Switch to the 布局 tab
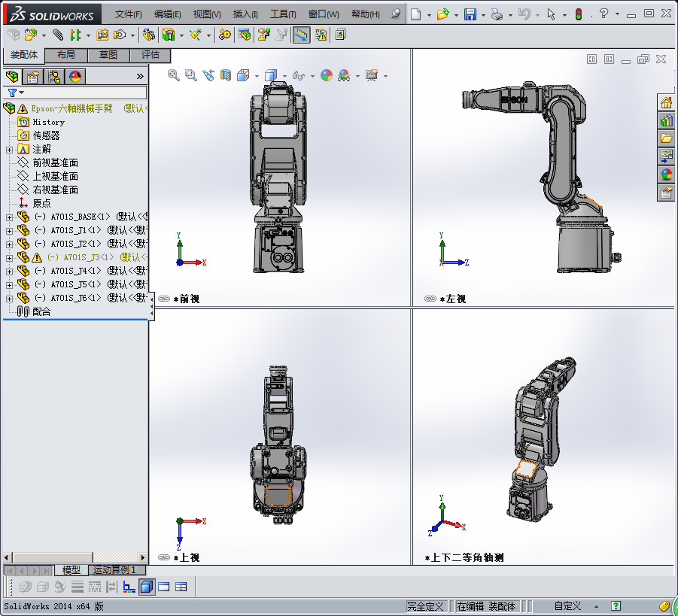Viewport: 678px width, 616px height. (65, 55)
